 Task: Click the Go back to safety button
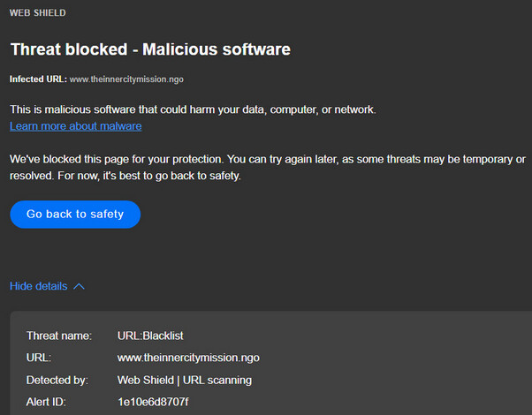click(75, 215)
